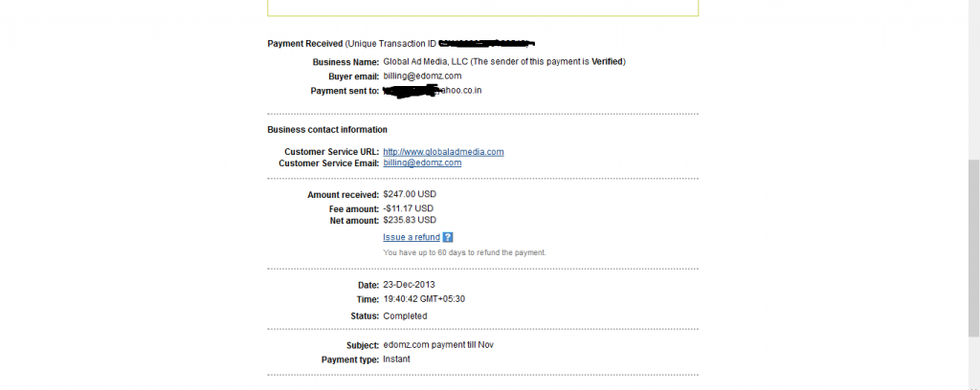Click the -$11.17 USD fee amount
980x390 pixels.
pos(408,208)
